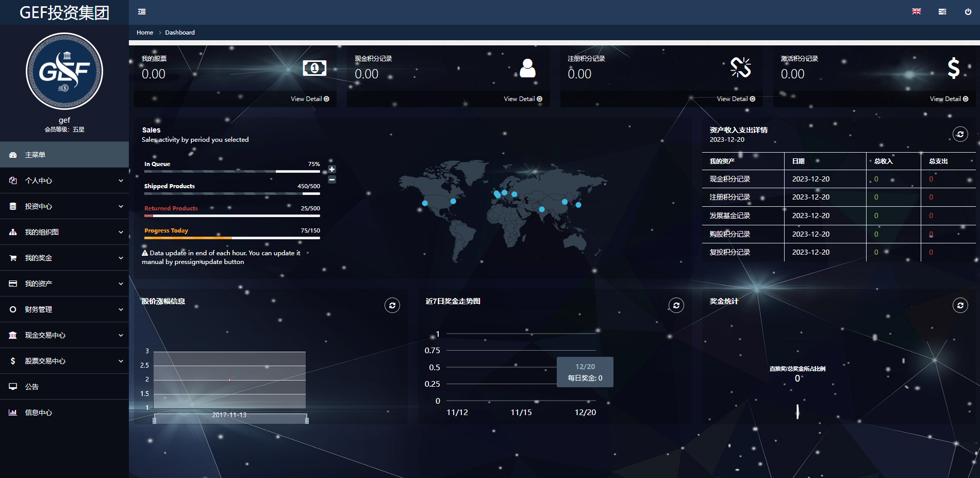The width and height of the screenshot is (980, 478).
Task: Click the user icon in 现金积分记录 card
Action: (527, 68)
